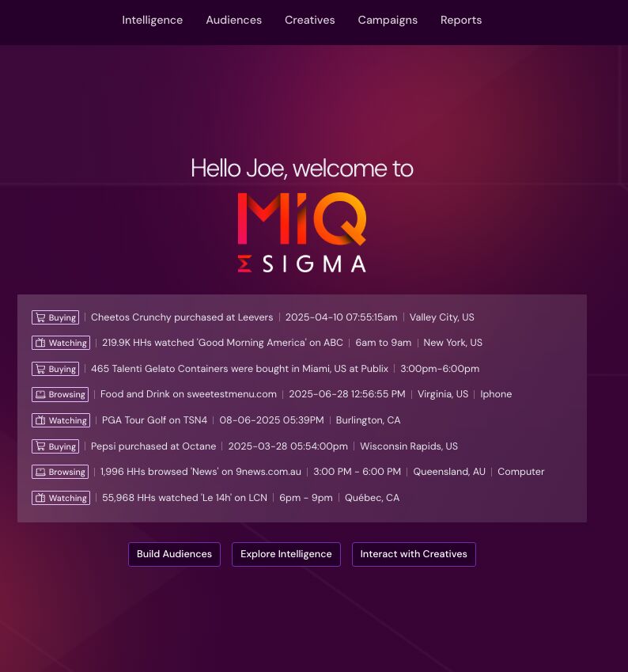
Task: Select the '2025-04-10 07:55:15am' timestamp
Action: [x=342, y=317]
